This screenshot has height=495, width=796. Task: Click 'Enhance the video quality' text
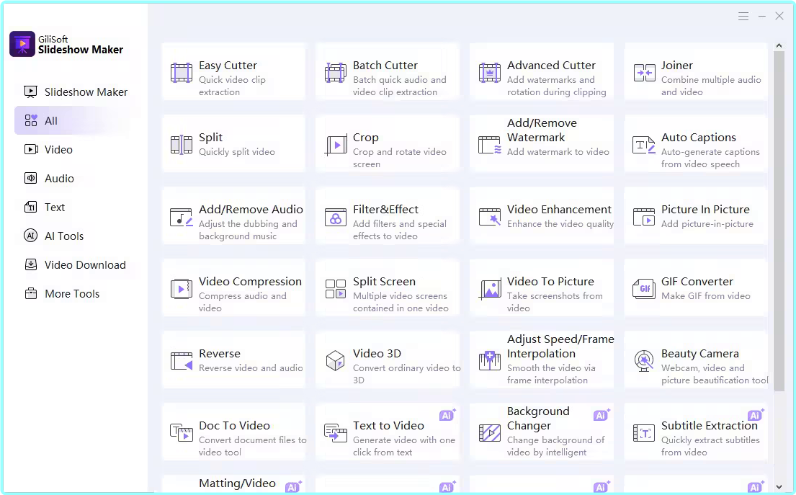(560, 223)
